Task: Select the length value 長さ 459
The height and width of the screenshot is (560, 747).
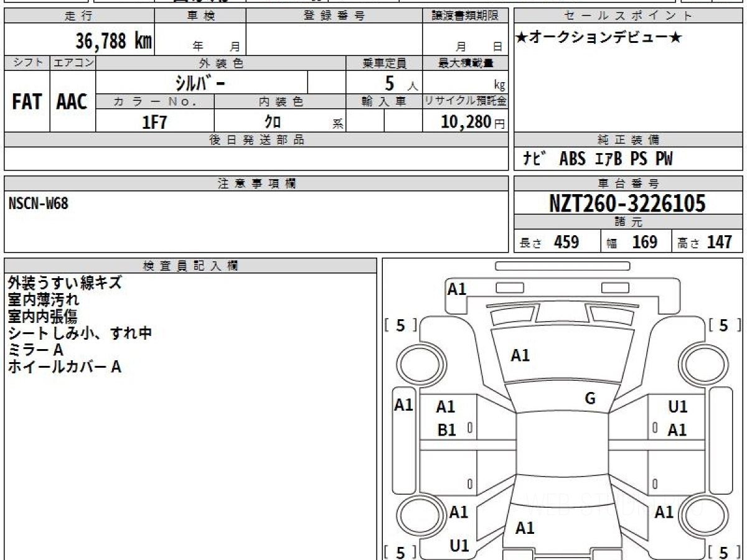Action: [x=550, y=242]
